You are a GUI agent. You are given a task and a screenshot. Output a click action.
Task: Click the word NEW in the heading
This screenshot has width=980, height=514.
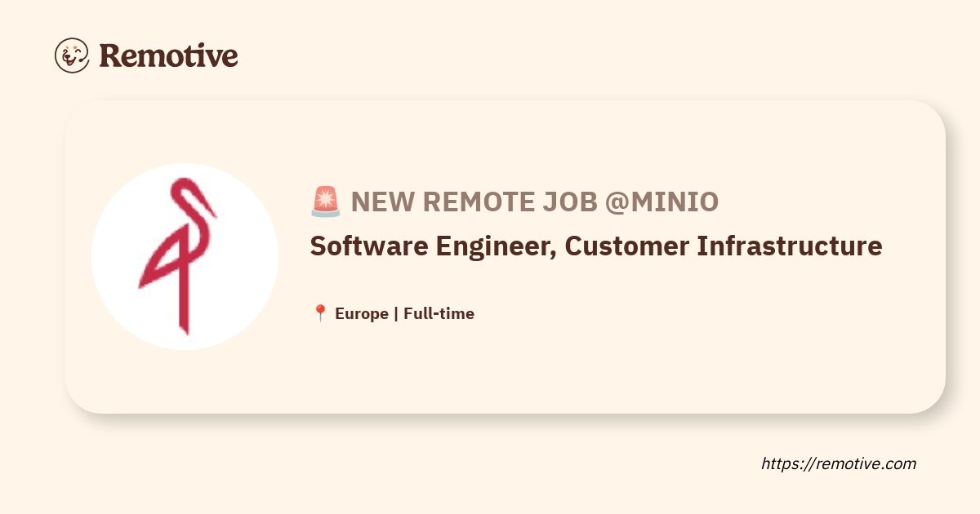tap(378, 201)
